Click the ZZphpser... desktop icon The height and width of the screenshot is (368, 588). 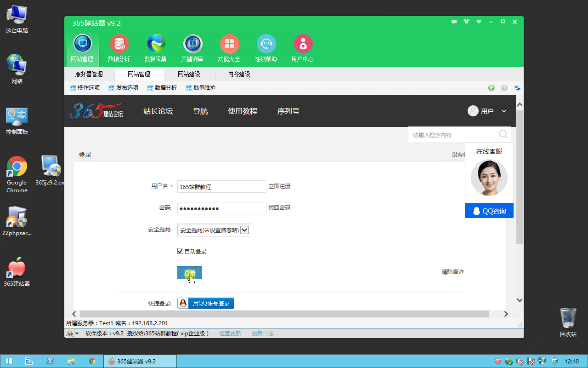(x=17, y=221)
